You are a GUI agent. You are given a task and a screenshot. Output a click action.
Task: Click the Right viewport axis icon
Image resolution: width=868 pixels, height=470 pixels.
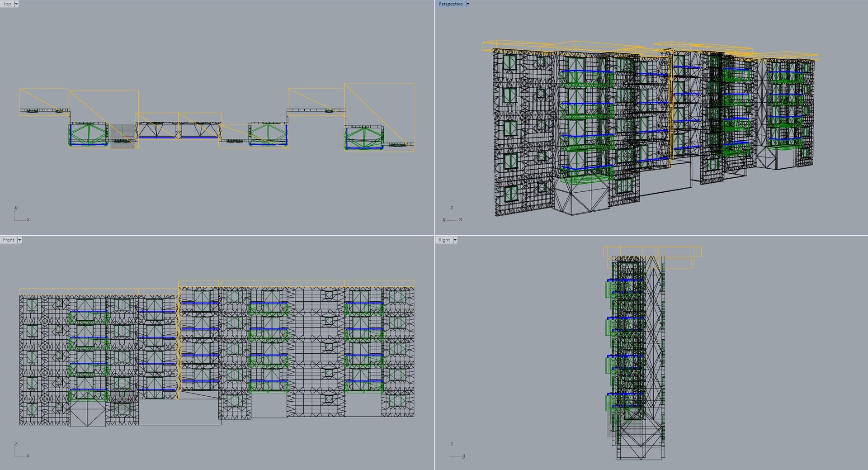pyautogui.click(x=457, y=450)
